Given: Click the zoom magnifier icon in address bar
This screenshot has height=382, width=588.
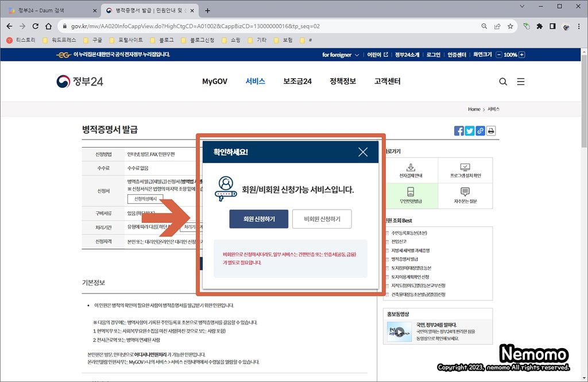Looking at the screenshot, I should pos(484,26).
